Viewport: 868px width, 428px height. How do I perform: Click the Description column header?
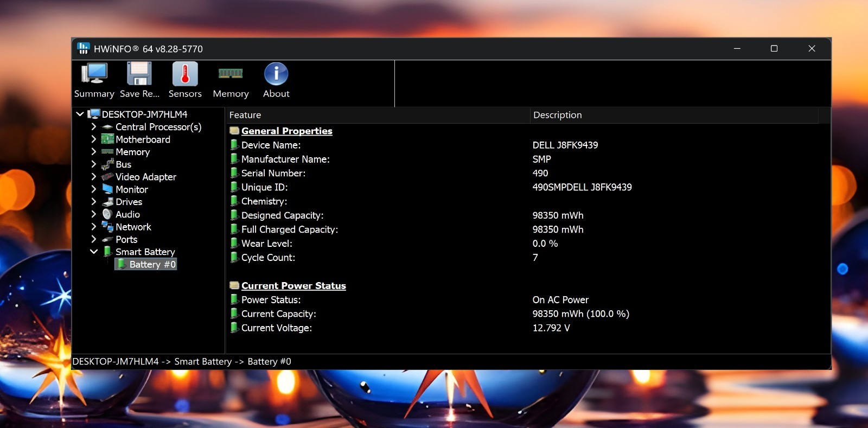point(674,115)
